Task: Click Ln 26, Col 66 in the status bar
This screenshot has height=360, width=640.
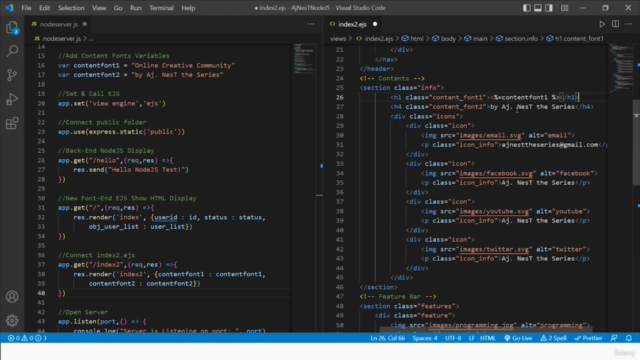Action: tap(387, 338)
